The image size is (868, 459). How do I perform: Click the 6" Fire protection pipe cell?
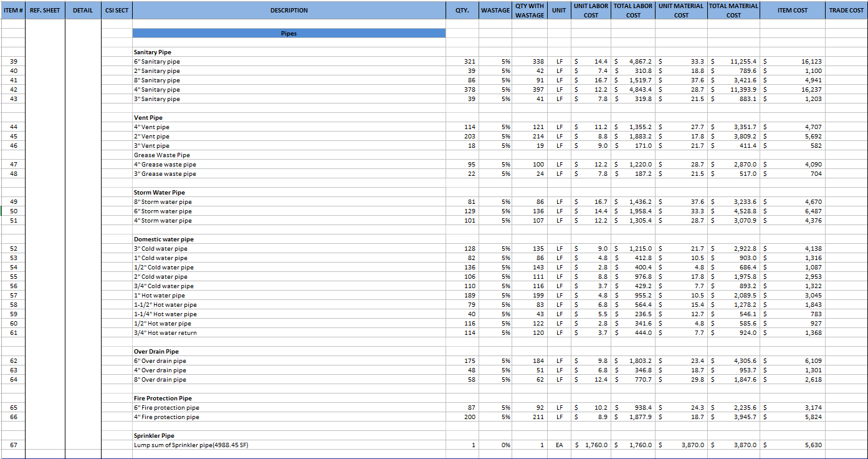(166, 408)
